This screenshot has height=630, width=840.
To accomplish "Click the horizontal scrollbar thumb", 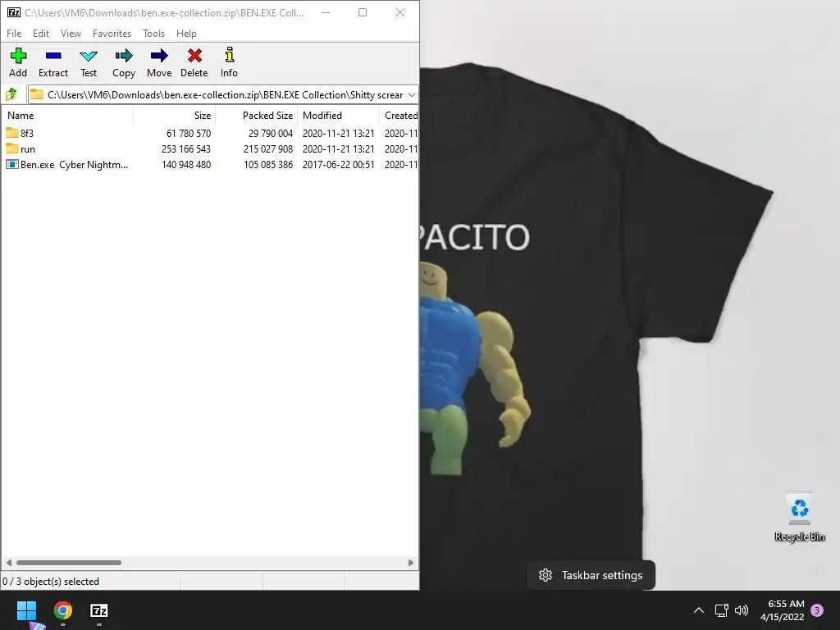I will [69, 563].
